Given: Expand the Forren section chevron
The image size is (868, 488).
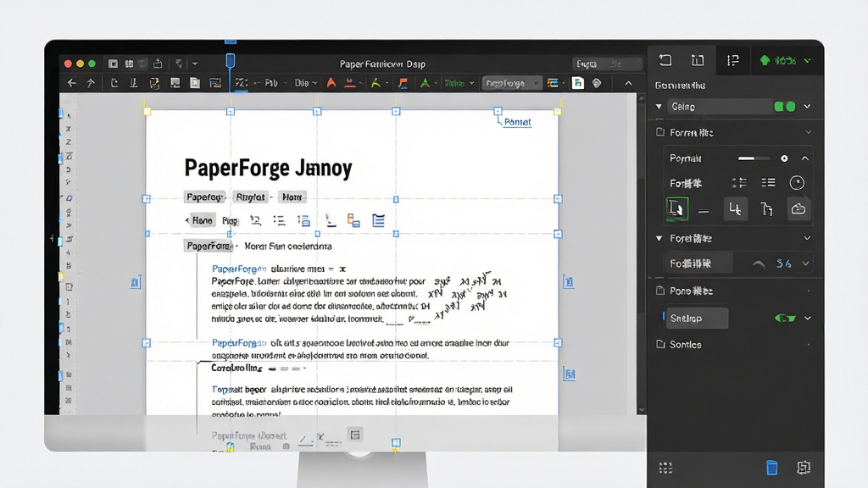Looking at the screenshot, I should pyautogui.click(x=808, y=133).
